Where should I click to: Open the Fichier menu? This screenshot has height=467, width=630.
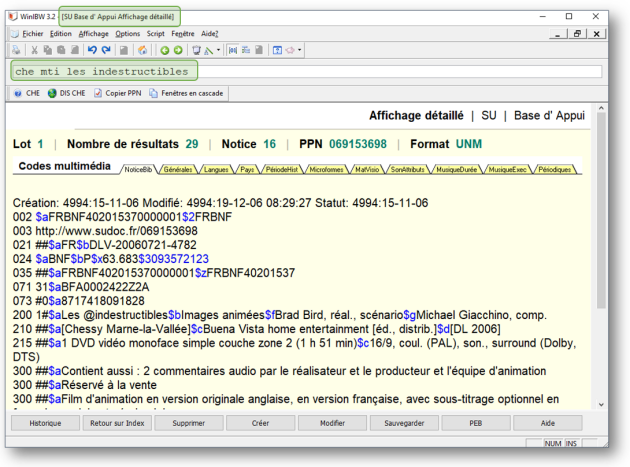tap(33, 34)
